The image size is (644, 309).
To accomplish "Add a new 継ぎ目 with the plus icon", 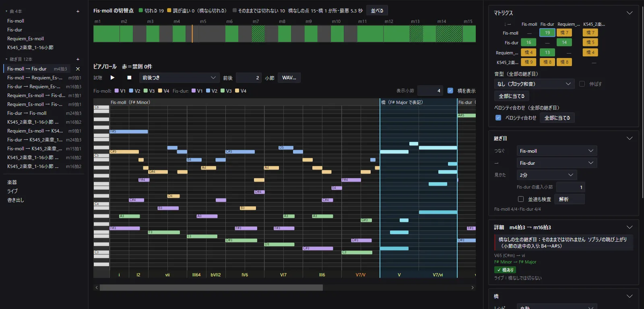I will (x=78, y=59).
